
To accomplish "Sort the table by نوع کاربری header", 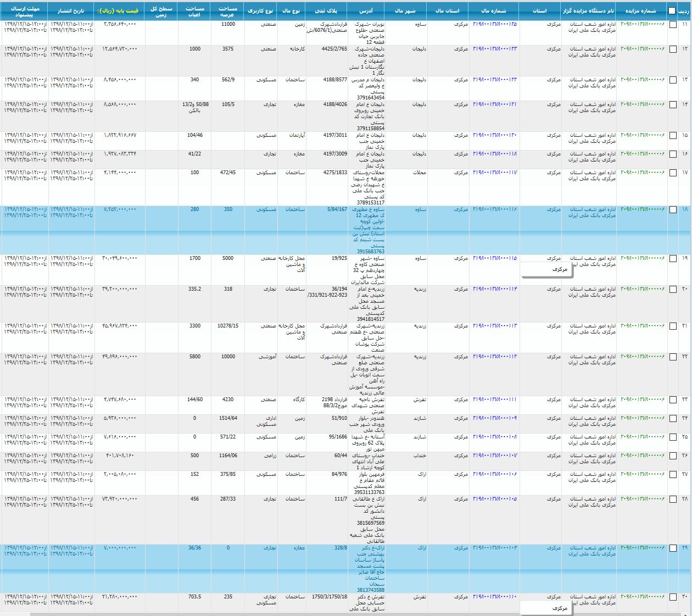I will [x=260, y=11].
